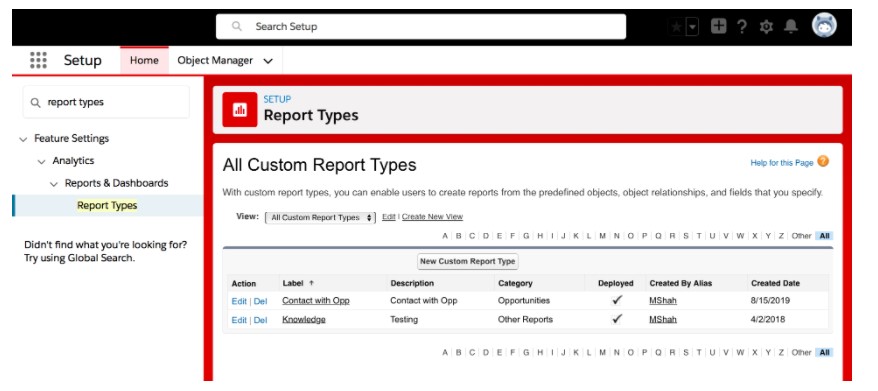Click the favorites star icon
878x391 pixels.
point(676,26)
